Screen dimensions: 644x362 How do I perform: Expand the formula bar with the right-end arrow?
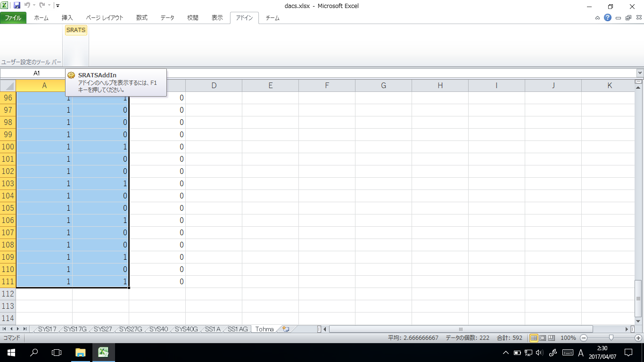tap(640, 73)
